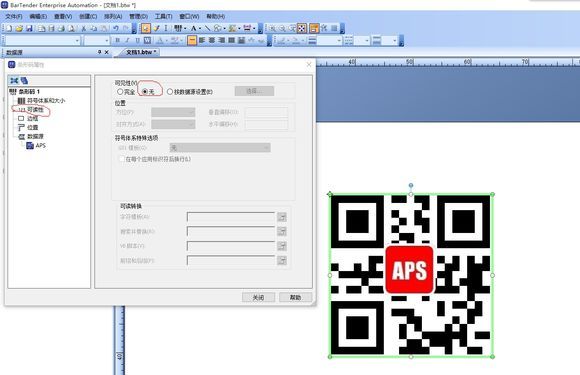
Task: Select the barcode creation tool
Action: tap(178, 28)
